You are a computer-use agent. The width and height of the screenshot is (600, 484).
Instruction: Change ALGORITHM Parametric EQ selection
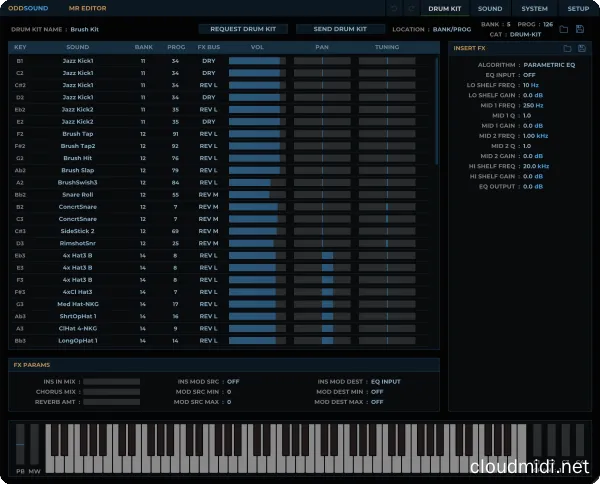pos(549,65)
